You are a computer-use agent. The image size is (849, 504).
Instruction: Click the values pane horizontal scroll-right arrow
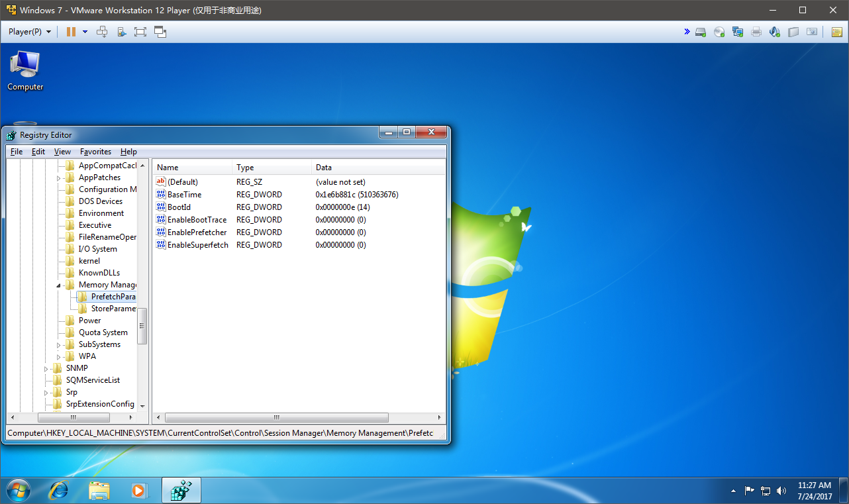tap(440, 418)
